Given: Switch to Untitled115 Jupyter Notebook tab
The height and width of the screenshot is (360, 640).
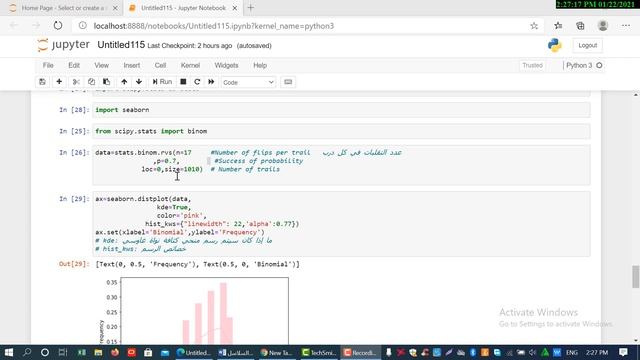Looking at the screenshot, I should 183,8.
